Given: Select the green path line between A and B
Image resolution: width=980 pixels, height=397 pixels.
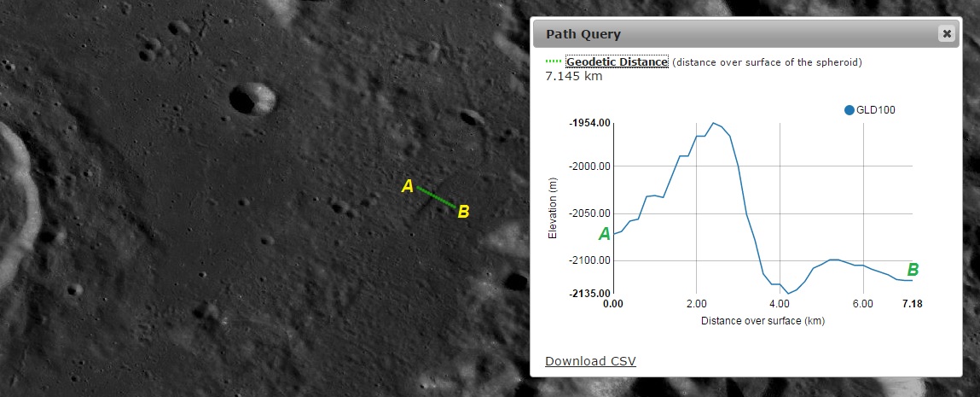Looking at the screenshot, I should (436, 197).
